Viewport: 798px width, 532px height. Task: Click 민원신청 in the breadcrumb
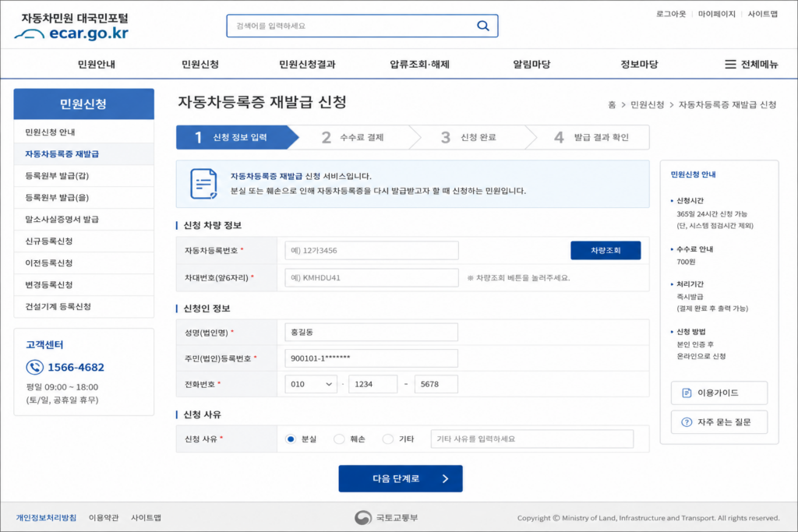648,105
